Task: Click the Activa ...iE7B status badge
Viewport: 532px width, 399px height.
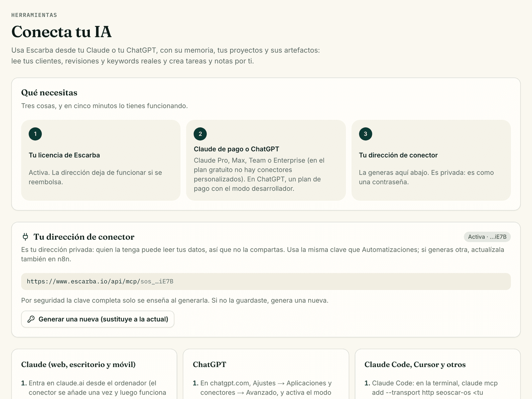Action: pyautogui.click(x=487, y=237)
